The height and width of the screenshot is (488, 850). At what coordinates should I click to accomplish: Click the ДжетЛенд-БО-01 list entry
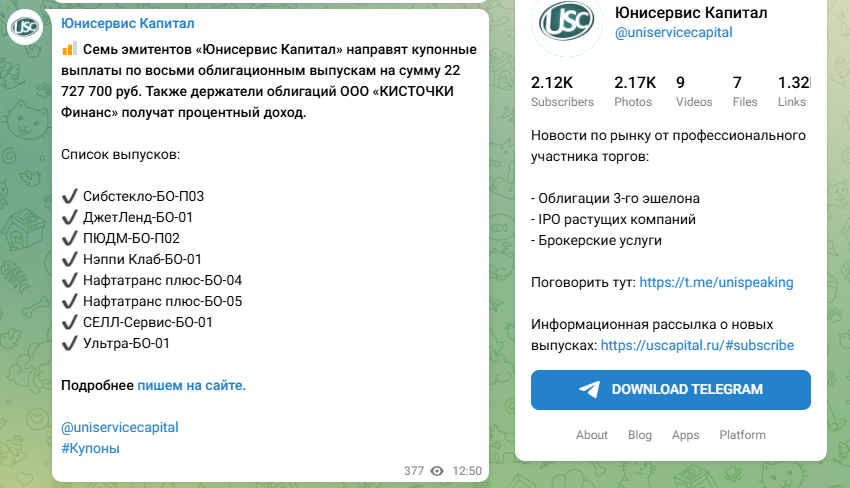tap(138, 217)
